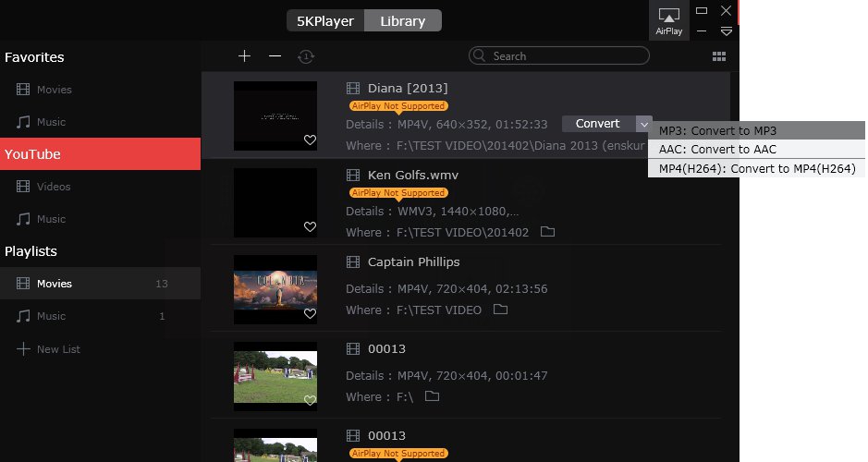868x462 pixels.
Task: Add media with the plus icon
Action: tap(244, 55)
